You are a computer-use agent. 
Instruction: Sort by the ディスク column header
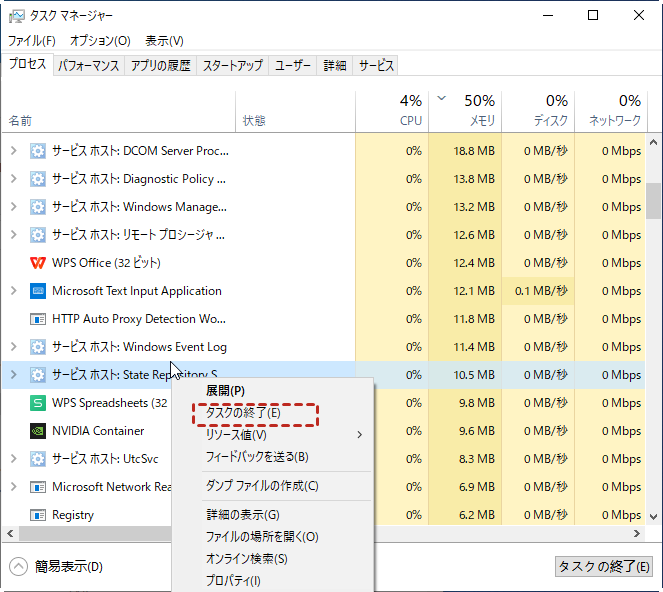(x=538, y=112)
